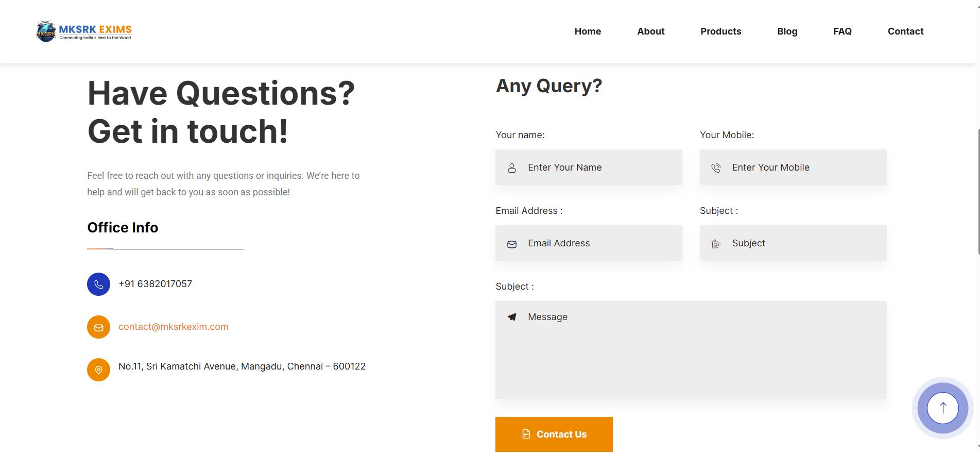Click the phone icon in mobile field
Viewport: 980px width, 453px height.
tap(716, 168)
